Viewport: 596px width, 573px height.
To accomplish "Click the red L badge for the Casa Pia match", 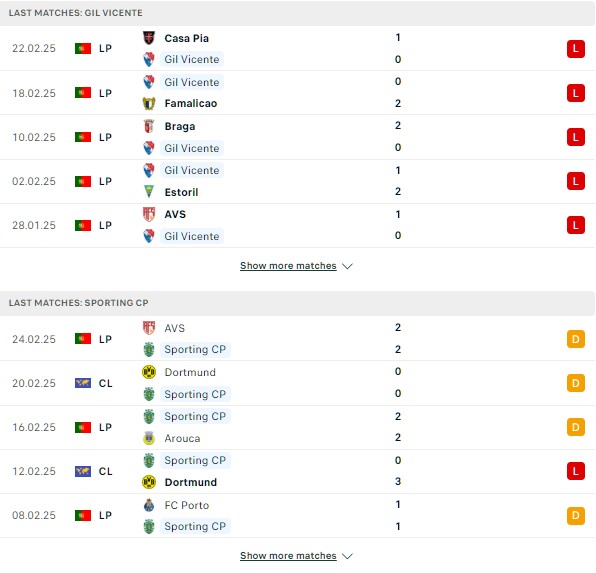I will (575, 49).
